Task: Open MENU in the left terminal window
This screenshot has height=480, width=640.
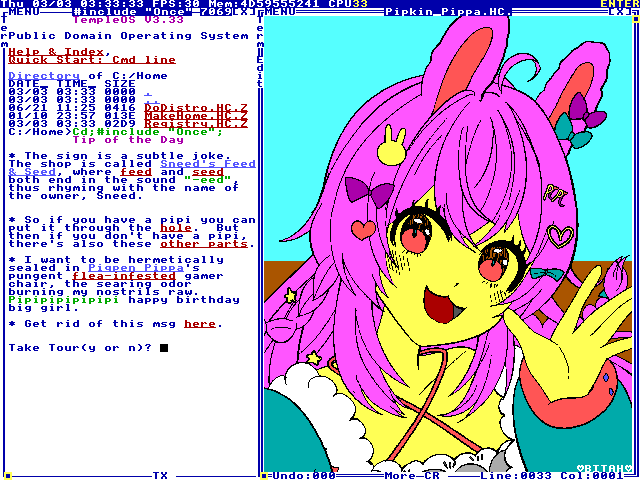Action: 24,12
